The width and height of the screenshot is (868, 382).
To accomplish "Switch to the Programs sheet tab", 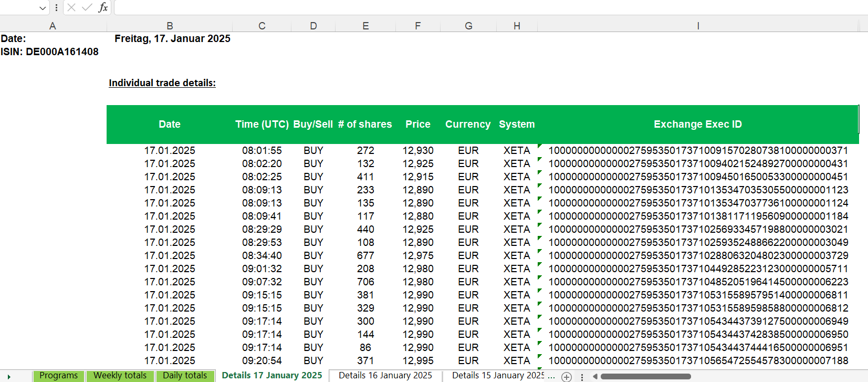I will click(58, 376).
